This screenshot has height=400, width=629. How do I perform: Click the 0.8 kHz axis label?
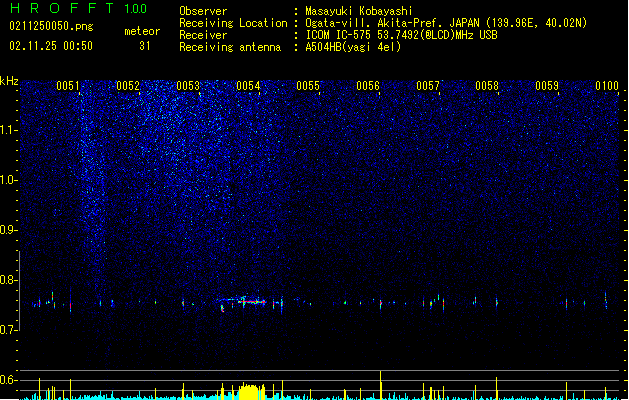pos(9,280)
